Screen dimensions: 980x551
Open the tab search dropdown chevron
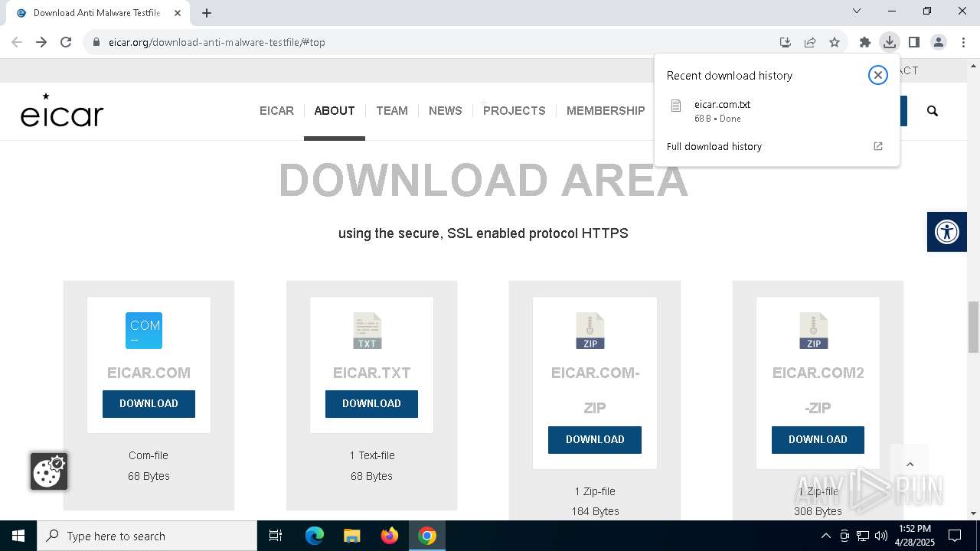857,11
